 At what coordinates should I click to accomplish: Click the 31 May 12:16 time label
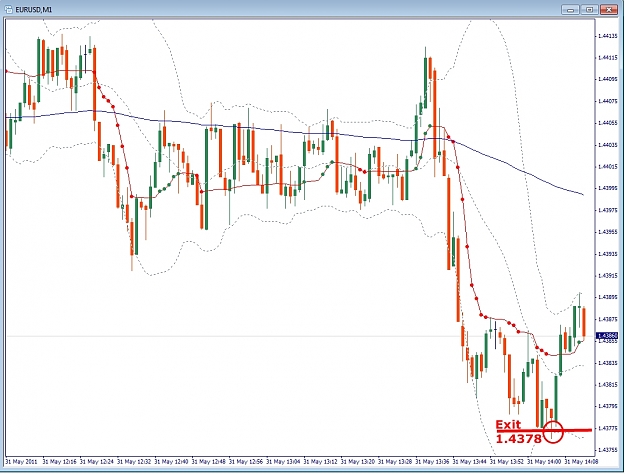coord(59,462)
